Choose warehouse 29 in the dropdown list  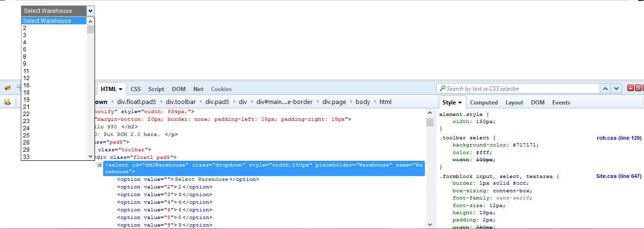pyautogui.click(x=54, y=150)
